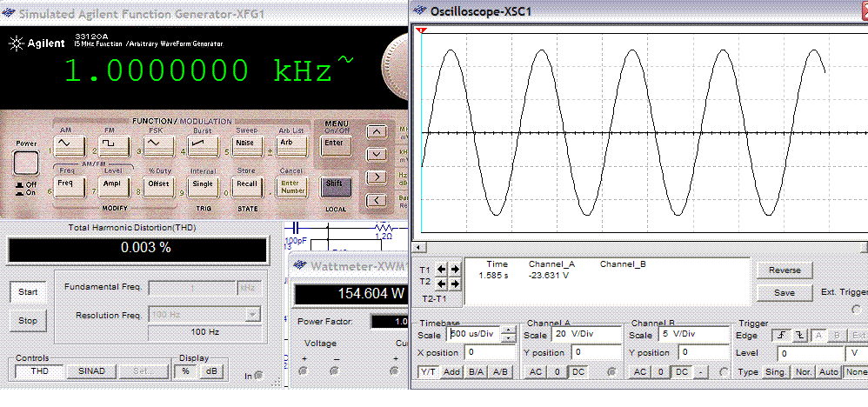Click the Enter Number button
Image resolution: width=868 pixels, height=407 pixels.
(291, 186)
